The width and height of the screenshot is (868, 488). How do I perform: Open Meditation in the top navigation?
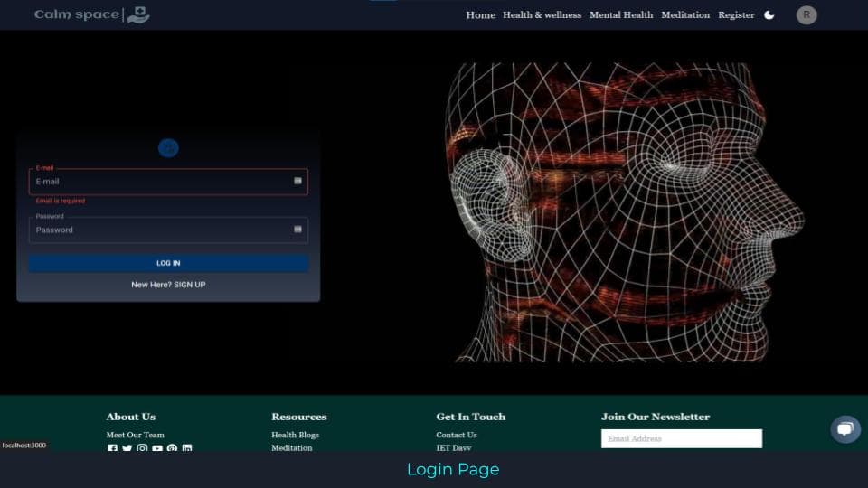coord(685,15)
